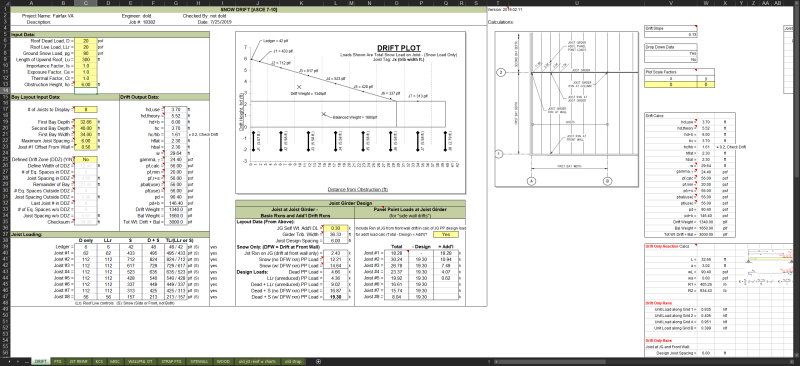
Task: Select Joist #1 Total value 18.28
Action: coord(396,253)
